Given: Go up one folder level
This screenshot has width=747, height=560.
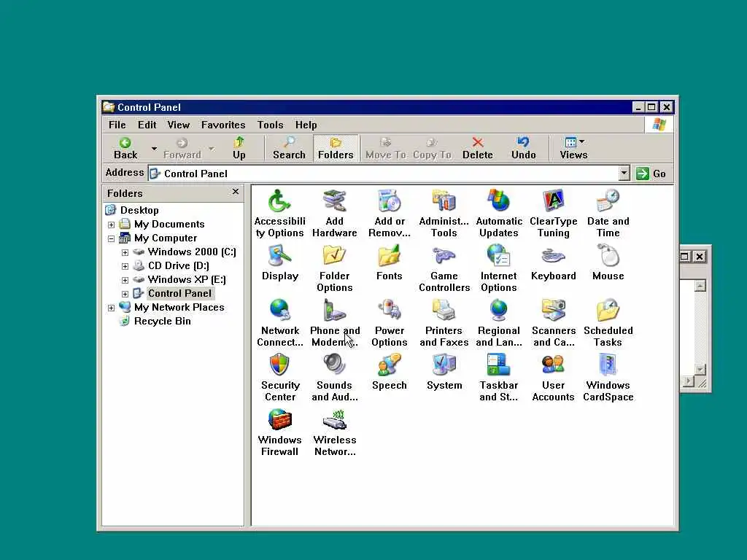Looking at the screenshot, I should [x=239, y=149].
